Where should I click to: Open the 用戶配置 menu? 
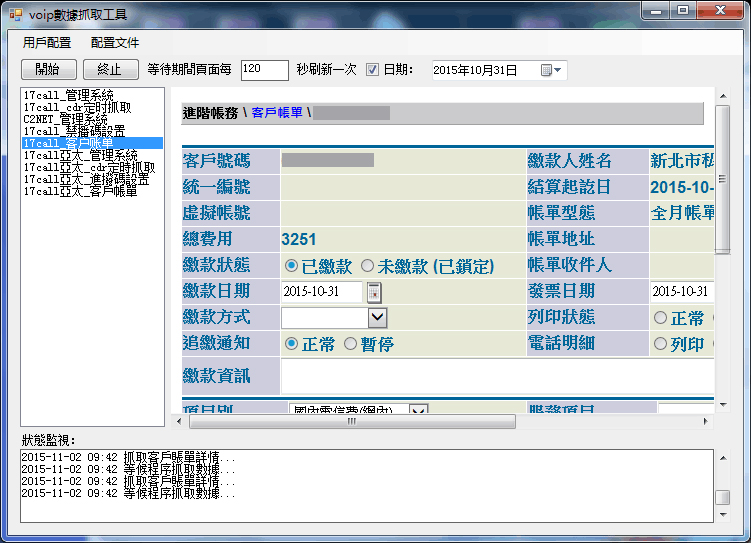pyautogui.click(x=47, y=43)
